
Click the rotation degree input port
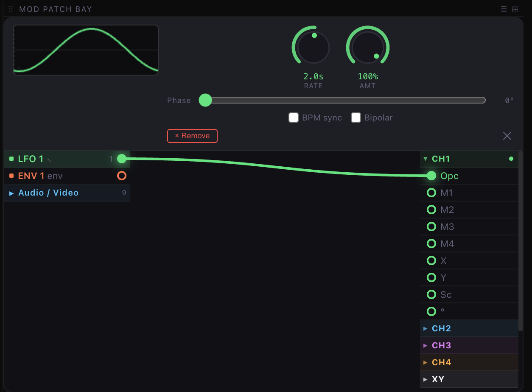(431, 311)
